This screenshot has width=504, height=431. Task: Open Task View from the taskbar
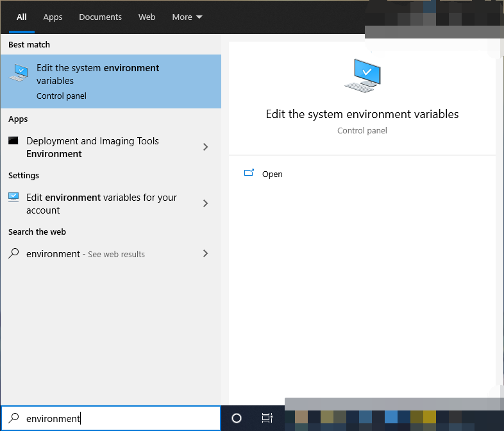(x=267, y=418)
